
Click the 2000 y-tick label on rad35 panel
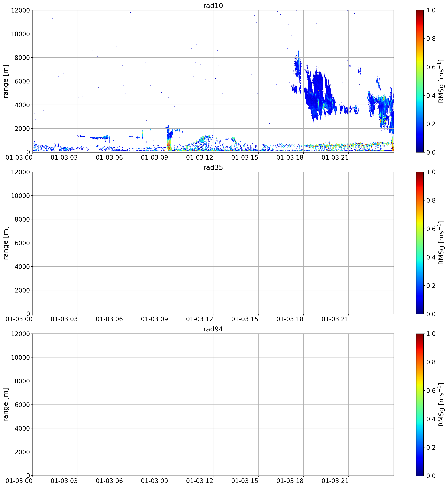click(22, 290)
